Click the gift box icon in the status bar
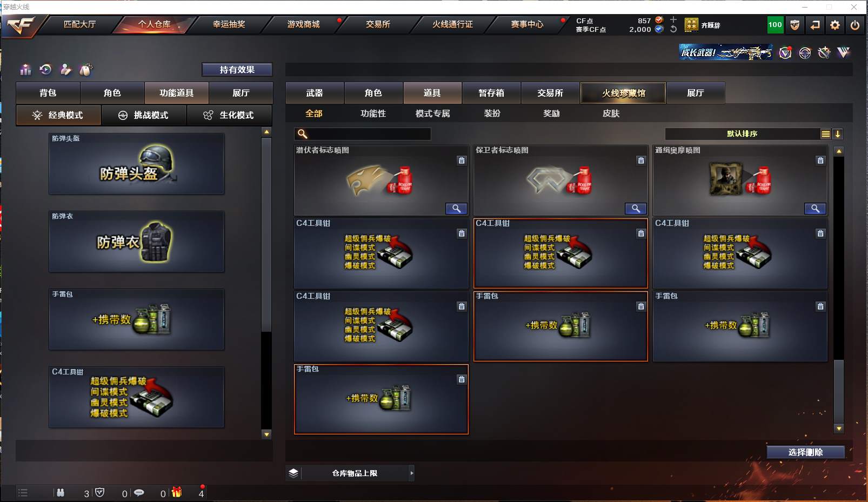868x502 pixels. click(x=177, y=492)
